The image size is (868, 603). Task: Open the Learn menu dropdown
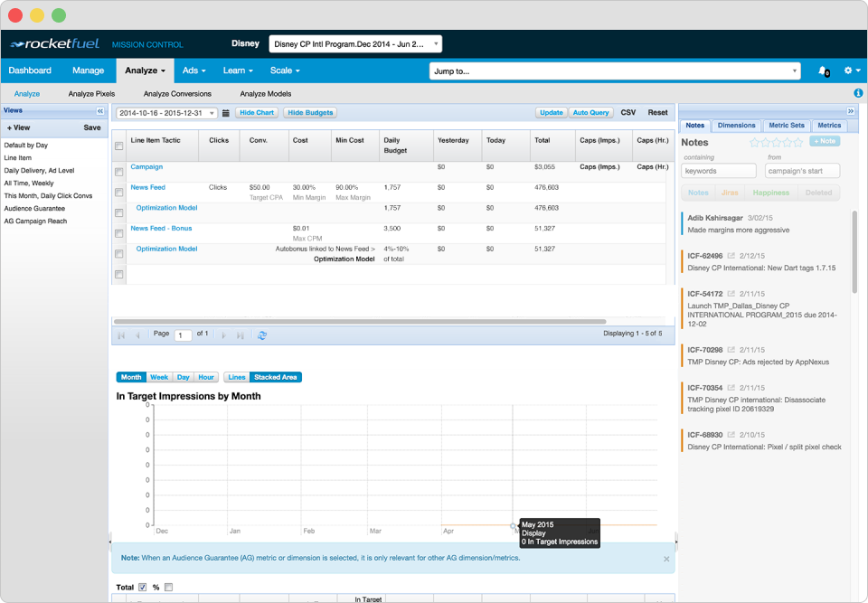coord(238,71)
